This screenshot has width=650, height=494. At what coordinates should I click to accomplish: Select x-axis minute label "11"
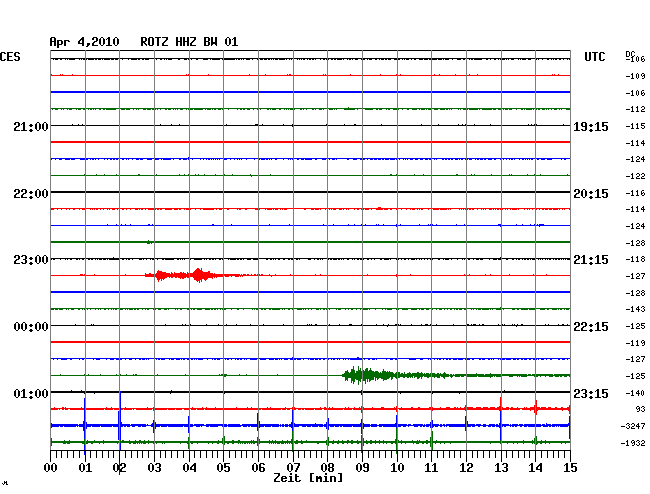tap(432, 467)
